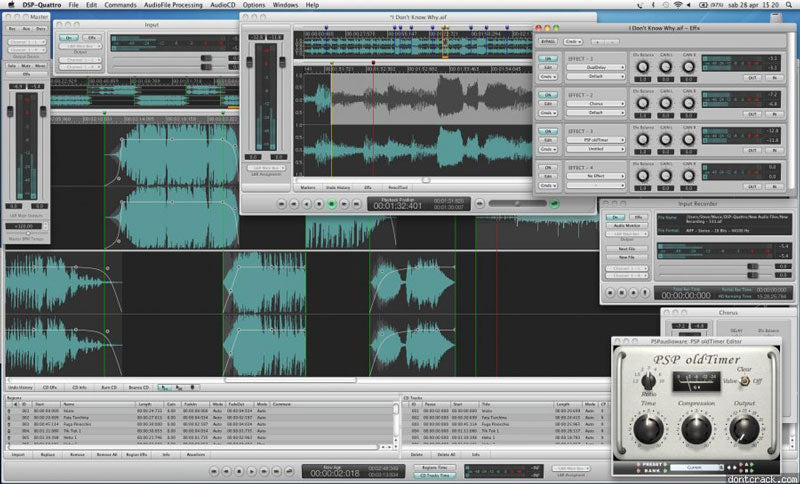This screenshot has height=484, width=800.
Task: Open the AudioCD menu
Action: [222, 5]
